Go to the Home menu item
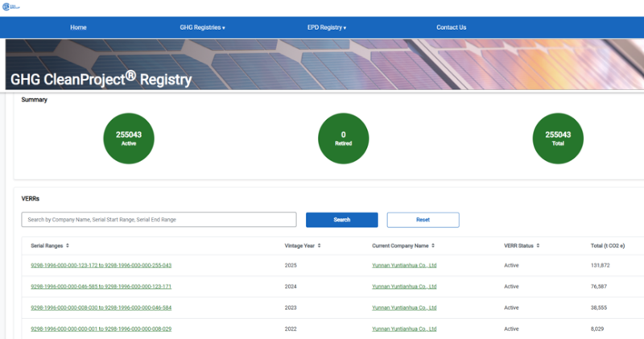The image size is (644, 339). (x=78, y=27)
